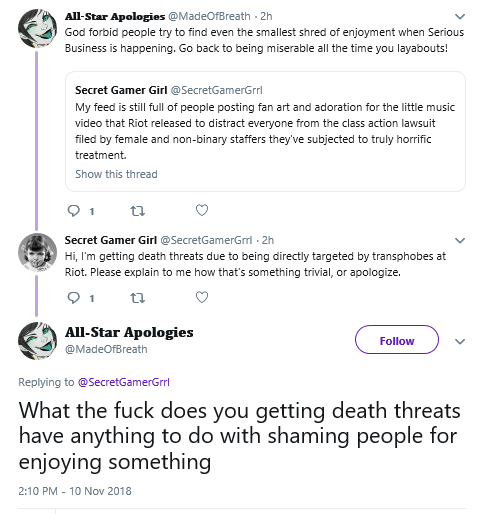Open All-Star Apologies avatar on top tweet

pos(37,28)
